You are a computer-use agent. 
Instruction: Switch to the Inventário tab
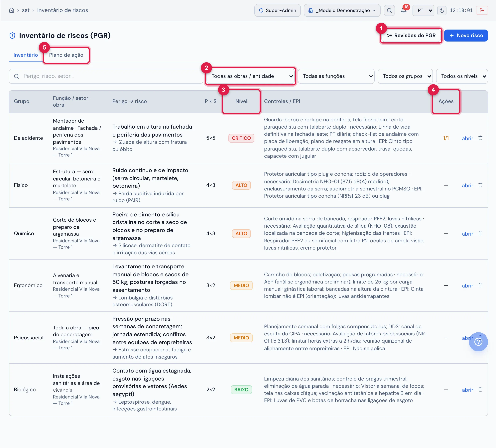coord(26,55)
